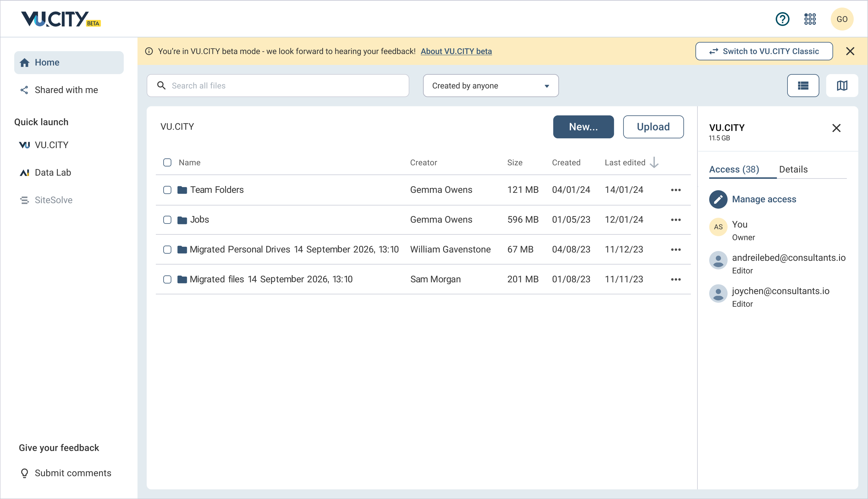Open the apps grid launcher icon

point(810,19)
